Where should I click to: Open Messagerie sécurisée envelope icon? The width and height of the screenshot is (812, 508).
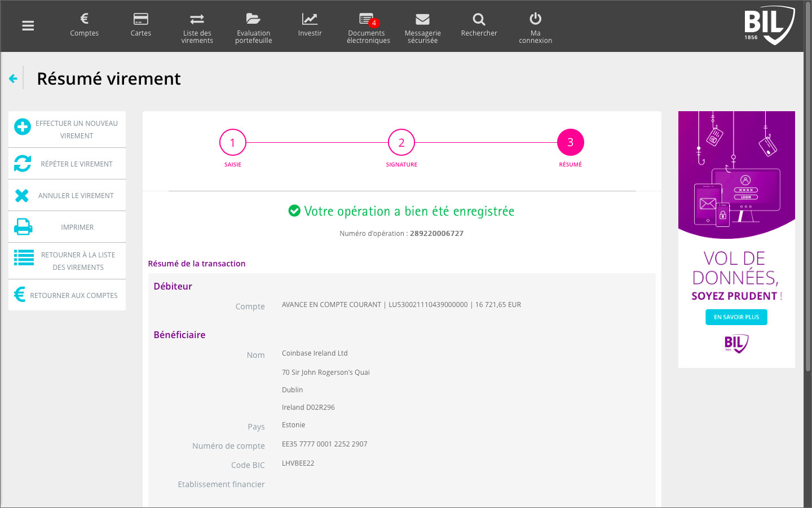[422, 19]
